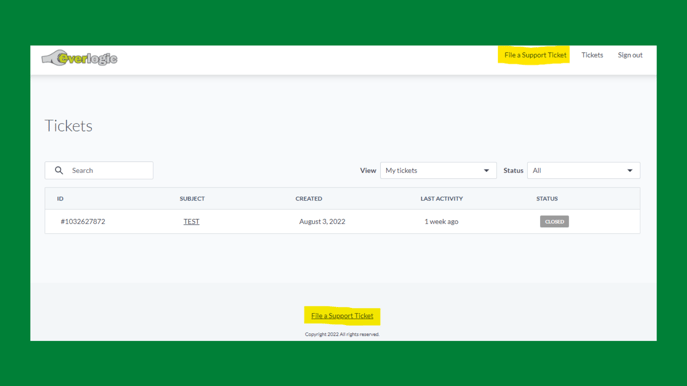Viewport: 687px width, 386px height.
Task: Sort by CREATED column header
Action: pyautogui.click(x=308, y=198)
